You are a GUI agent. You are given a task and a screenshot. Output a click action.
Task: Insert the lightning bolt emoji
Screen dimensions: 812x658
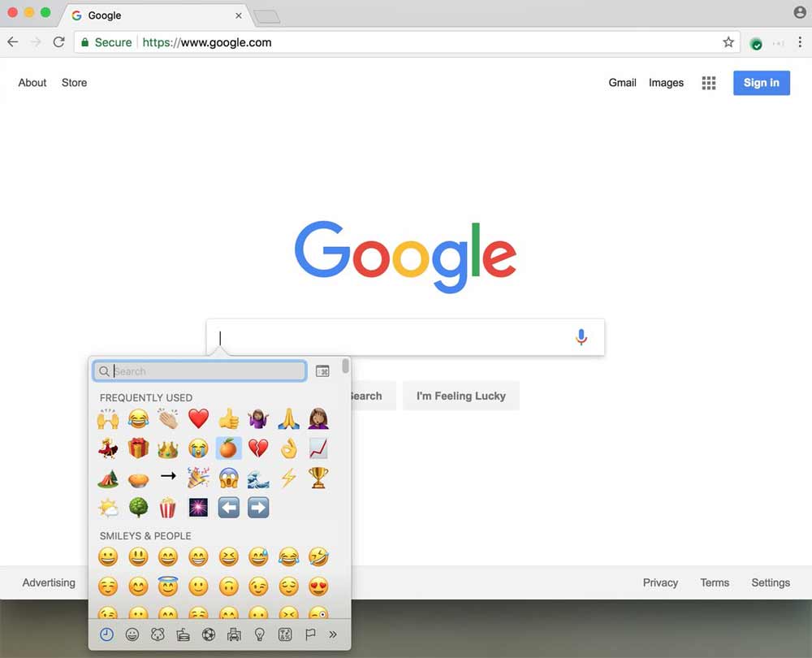point(288,478)
